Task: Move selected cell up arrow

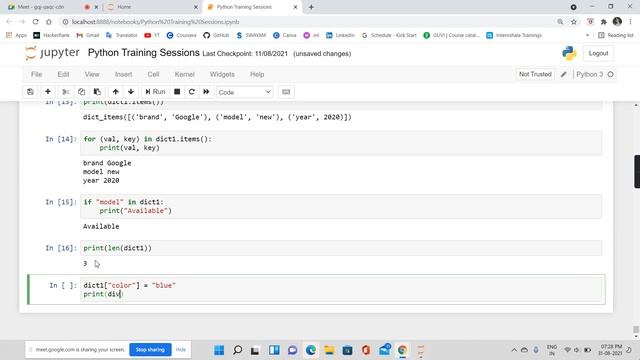Action: click(116, 92)
